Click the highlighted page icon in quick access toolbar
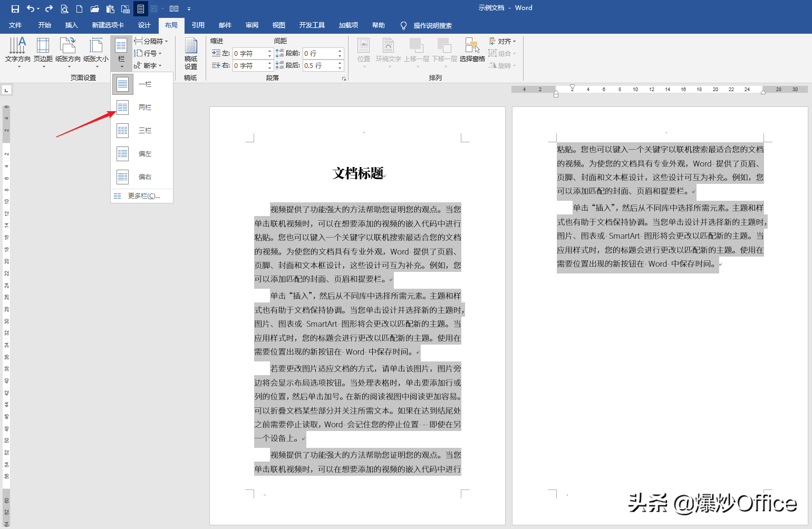 141,8
